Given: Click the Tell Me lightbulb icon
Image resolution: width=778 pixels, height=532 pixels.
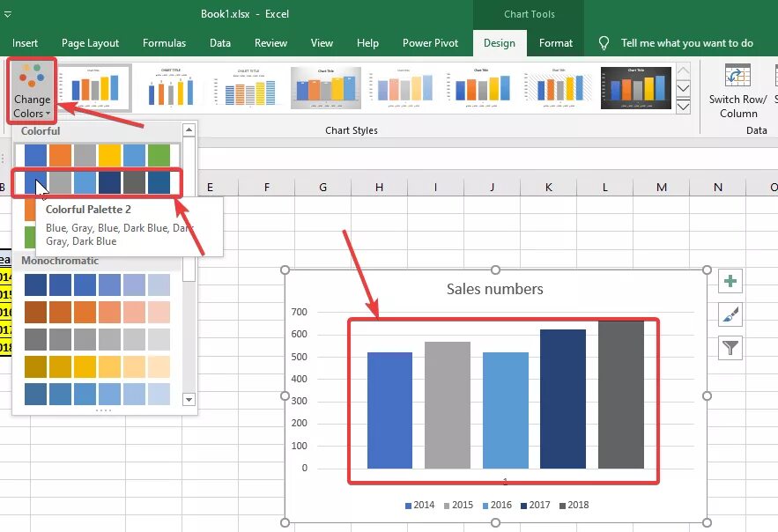Looking at the screenshot, I should pos(604,42).
